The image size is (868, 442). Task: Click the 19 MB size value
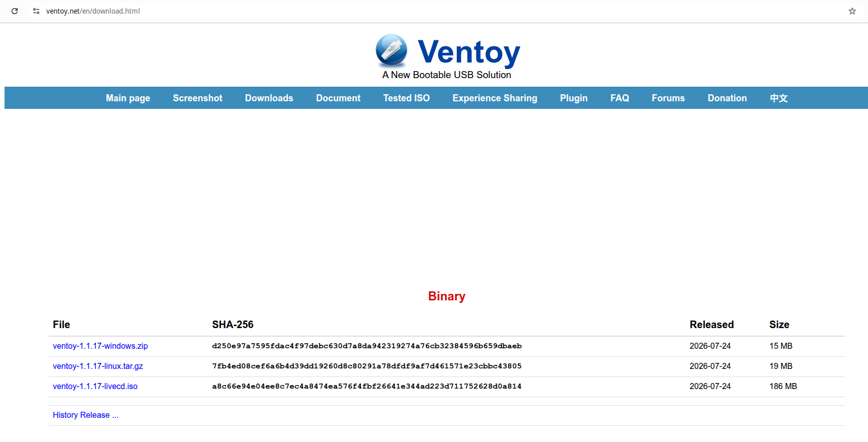coord(781,366)
